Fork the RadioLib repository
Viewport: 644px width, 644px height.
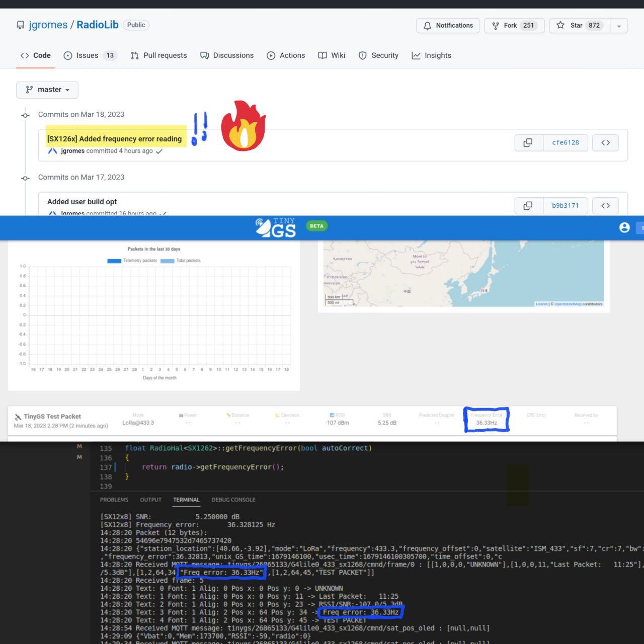pos(514,26)
